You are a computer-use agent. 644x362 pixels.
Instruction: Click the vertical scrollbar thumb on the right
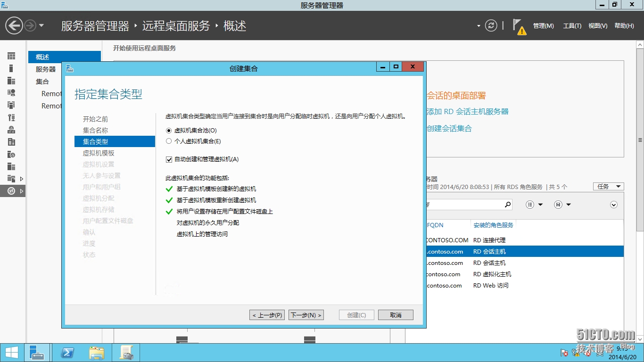[x=640, y=140]
